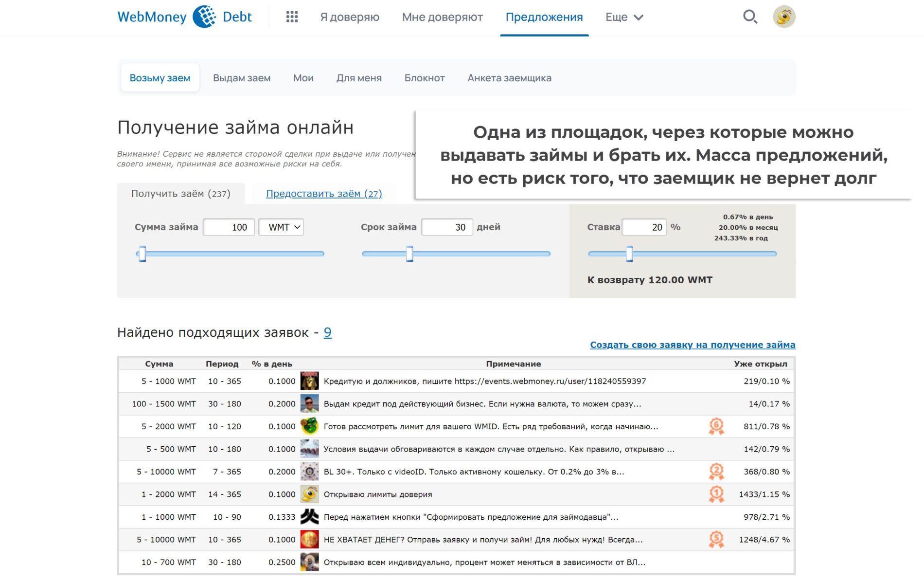Open the WMT currency dropdown
The image size is (924, 582).
pos(281,227)
